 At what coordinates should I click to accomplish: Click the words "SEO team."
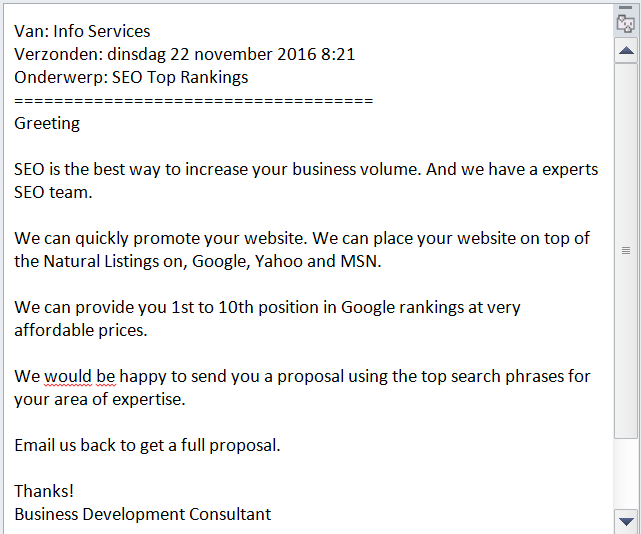tap(53, 192)
